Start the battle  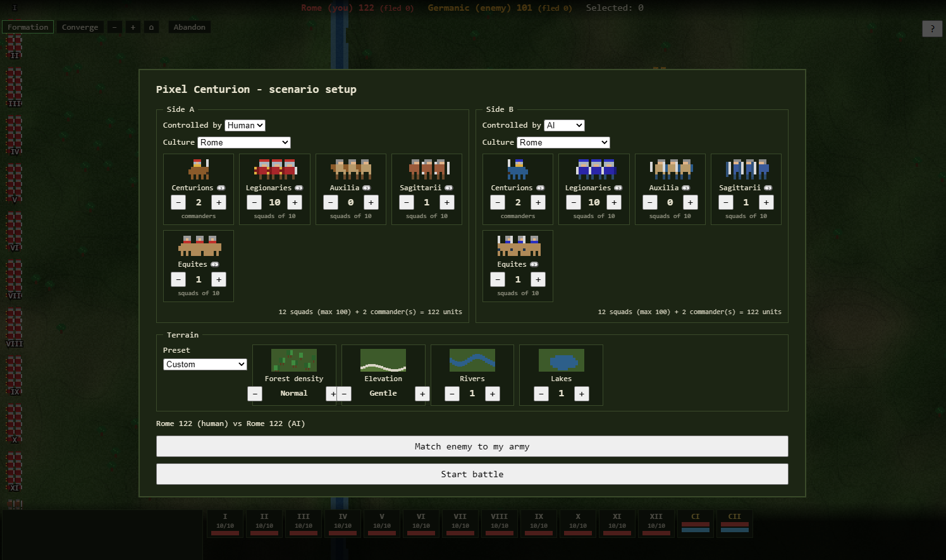[x=472, y=474]
